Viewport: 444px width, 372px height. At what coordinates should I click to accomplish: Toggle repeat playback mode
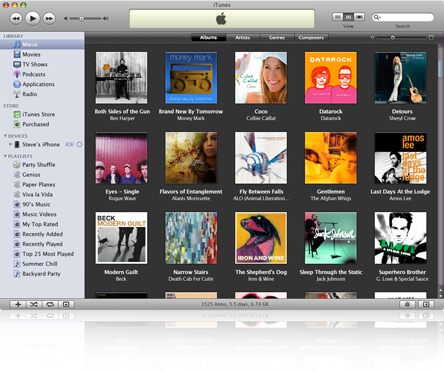click(50, 304)
